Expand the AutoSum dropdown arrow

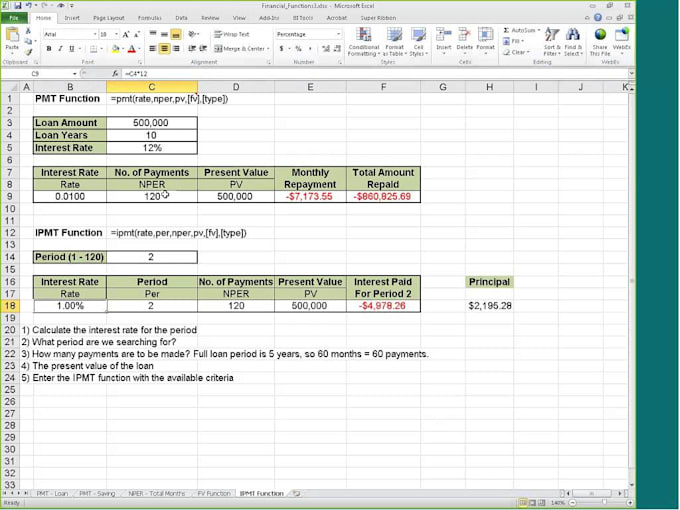pos(539,30)
